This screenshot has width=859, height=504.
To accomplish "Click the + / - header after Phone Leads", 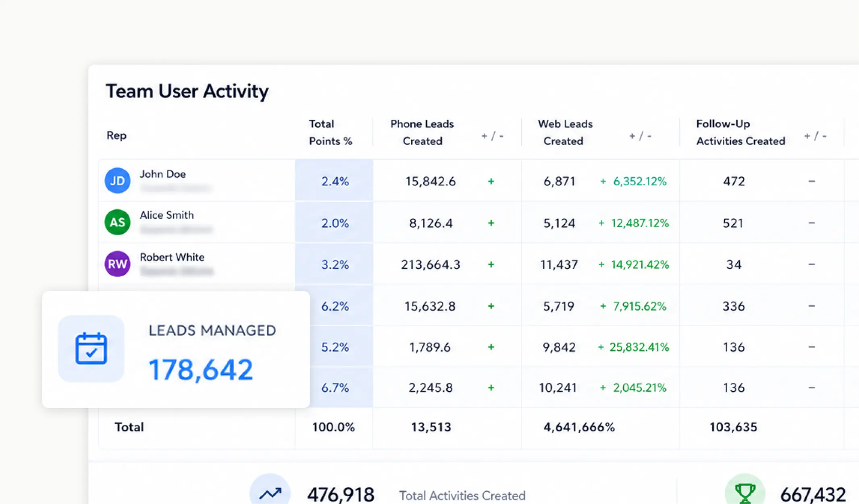I will (493, 136).
